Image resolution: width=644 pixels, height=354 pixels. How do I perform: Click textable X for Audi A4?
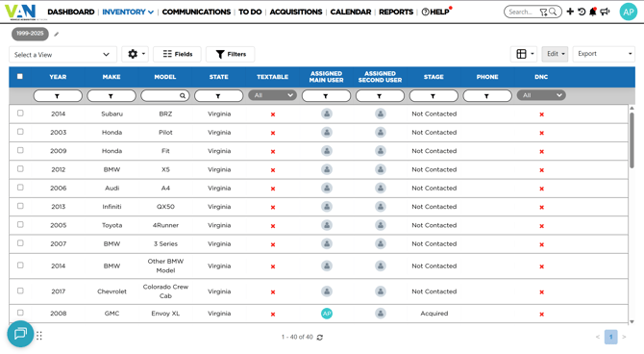click(273, 189)
